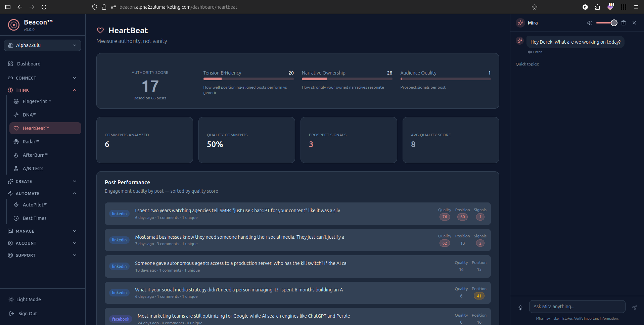Switch to Light Mode

[x=42, y=299]
